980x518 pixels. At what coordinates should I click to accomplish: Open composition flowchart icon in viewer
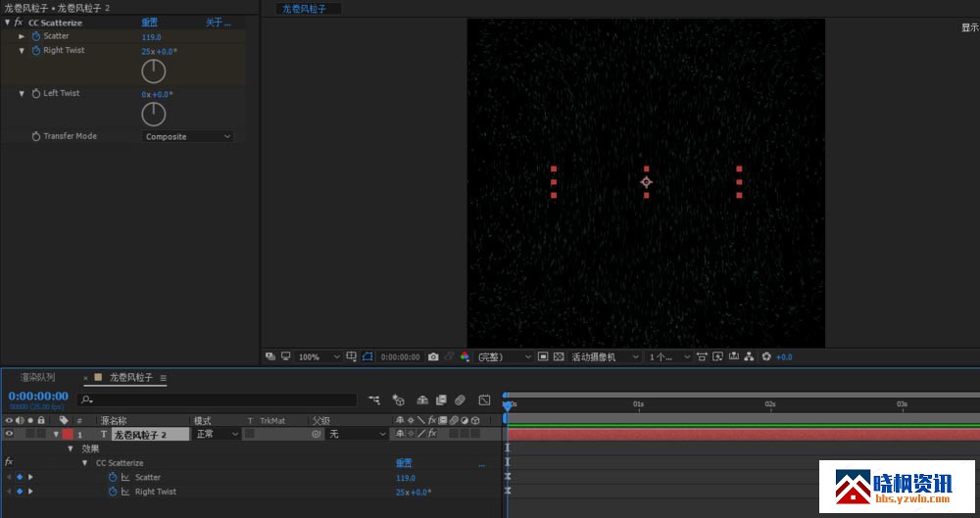pos(749,356)
